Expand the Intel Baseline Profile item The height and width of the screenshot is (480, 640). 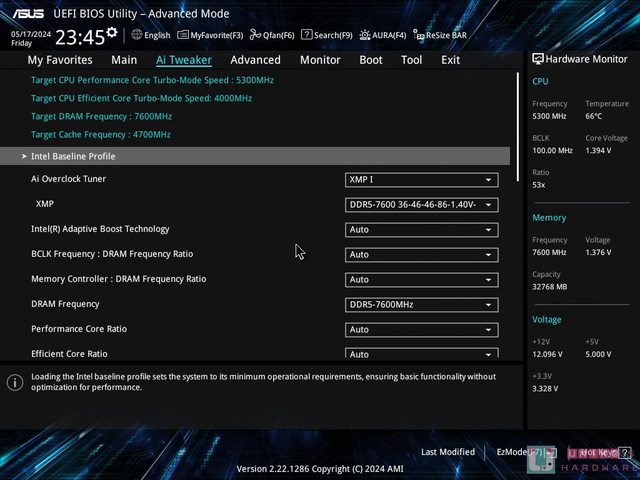tap(73, 157)
